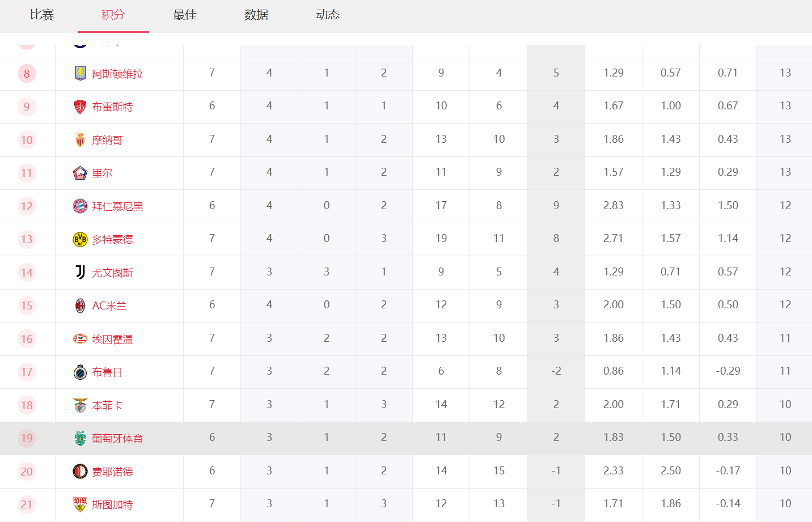Click the Borussia Dortmund BVB logo

(80, 239)
